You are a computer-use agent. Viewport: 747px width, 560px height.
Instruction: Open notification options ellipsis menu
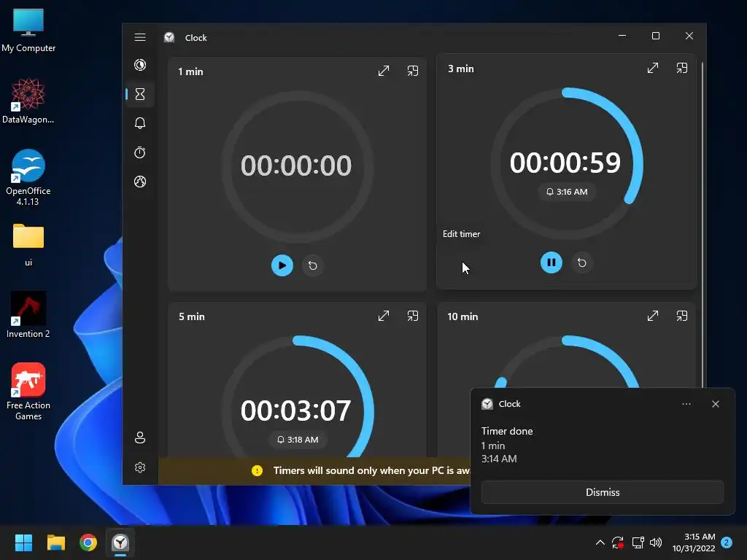pyautogui.click(x=686, y=404)
